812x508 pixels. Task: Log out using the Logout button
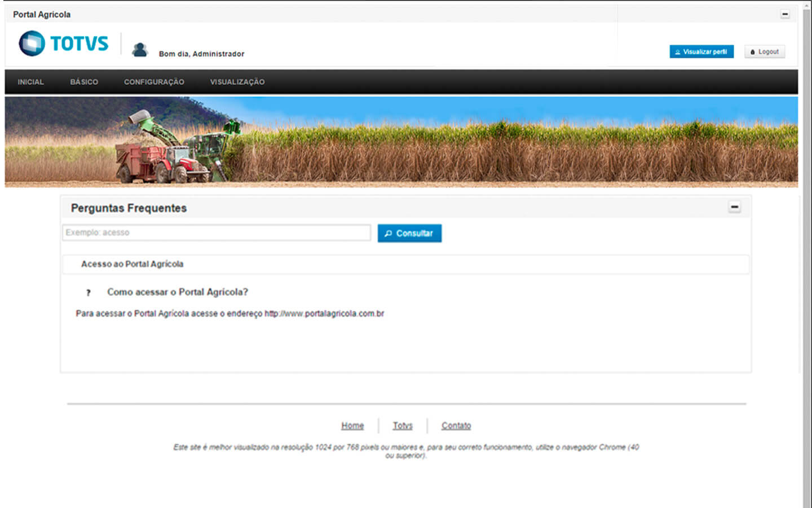[764, 52]
